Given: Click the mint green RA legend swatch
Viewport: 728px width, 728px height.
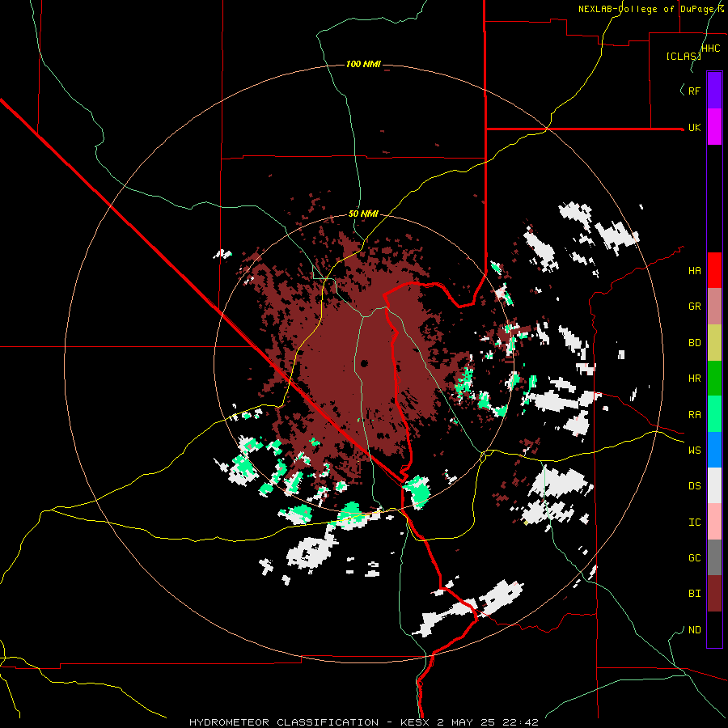Looking at the screenshot, I should pos(714,414).
